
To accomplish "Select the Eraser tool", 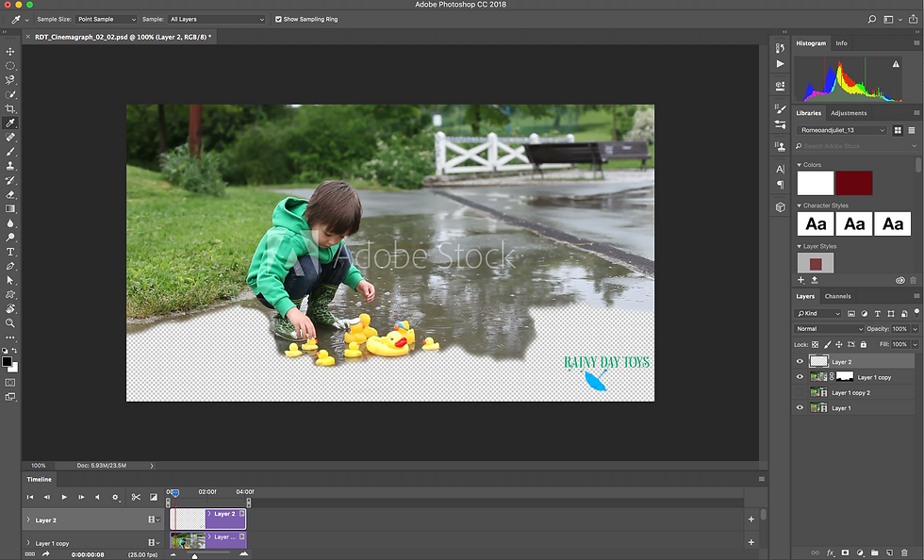I will coord(10,194).
